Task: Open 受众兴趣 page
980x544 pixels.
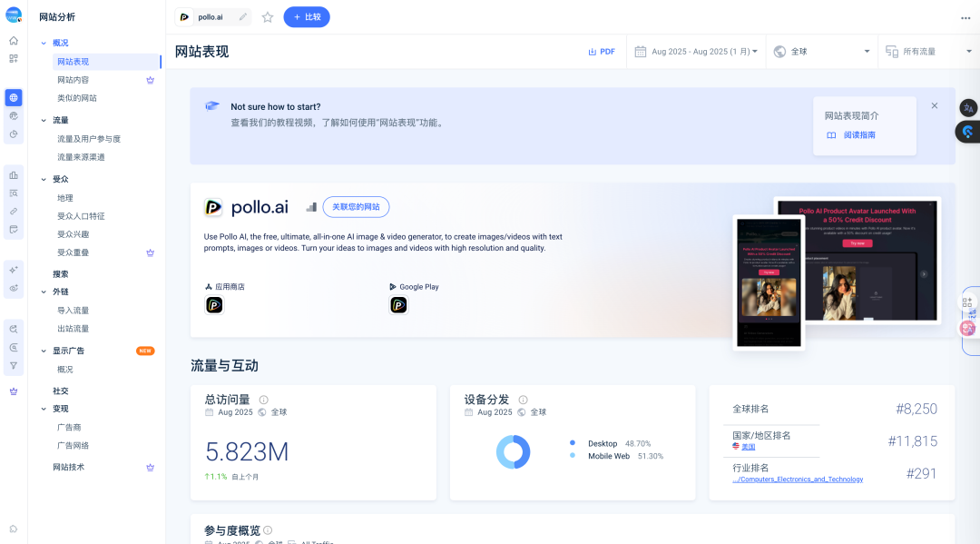Action: tap(73, 234)
